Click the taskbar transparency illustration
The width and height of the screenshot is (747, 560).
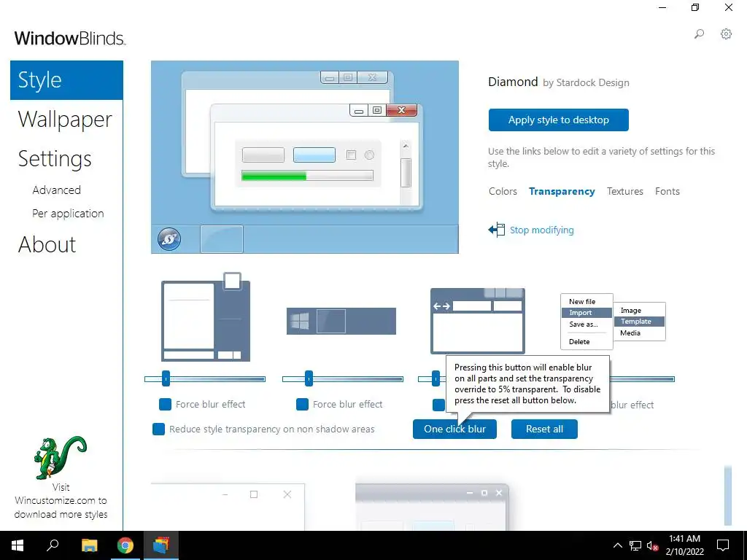tap(341, 321)
